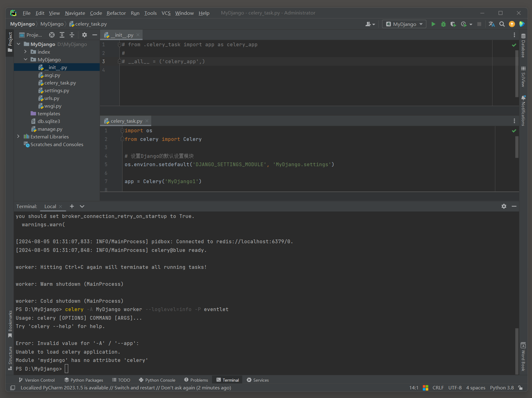Image resolution: width=532 pixels, height=398 pixels.
Task: Close the __init__.py editor tab
Action: tap(138, 35)
